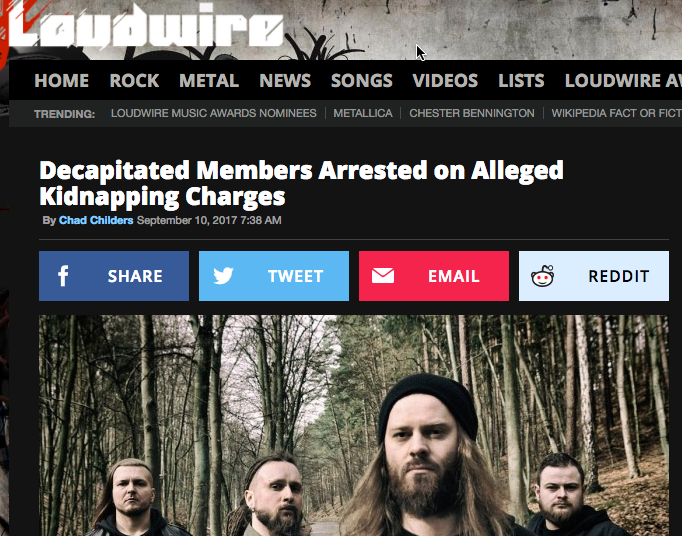Go to the ROCK section
The width and height of the screenshot is (682, 536).
click(x=134, y=80)
